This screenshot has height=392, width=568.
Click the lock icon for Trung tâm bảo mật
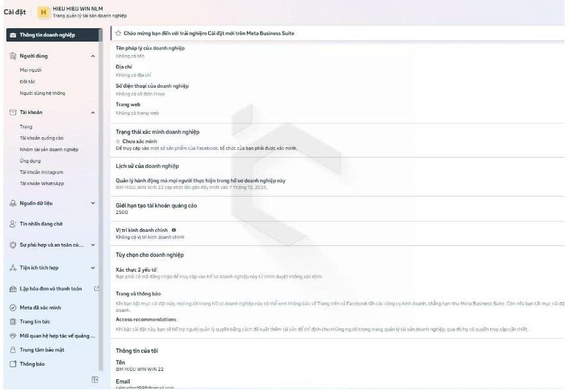[13, 350]
